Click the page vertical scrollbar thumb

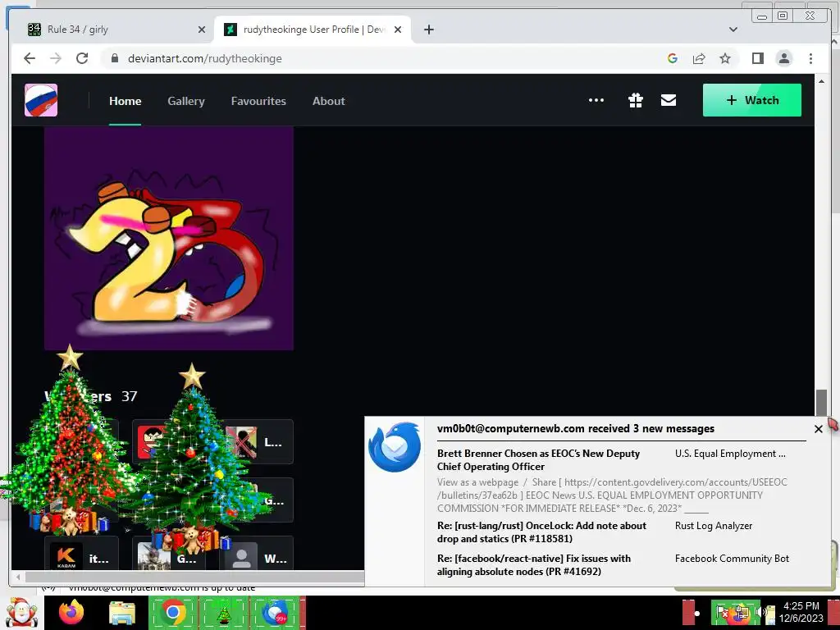click(x=821, y=403)
